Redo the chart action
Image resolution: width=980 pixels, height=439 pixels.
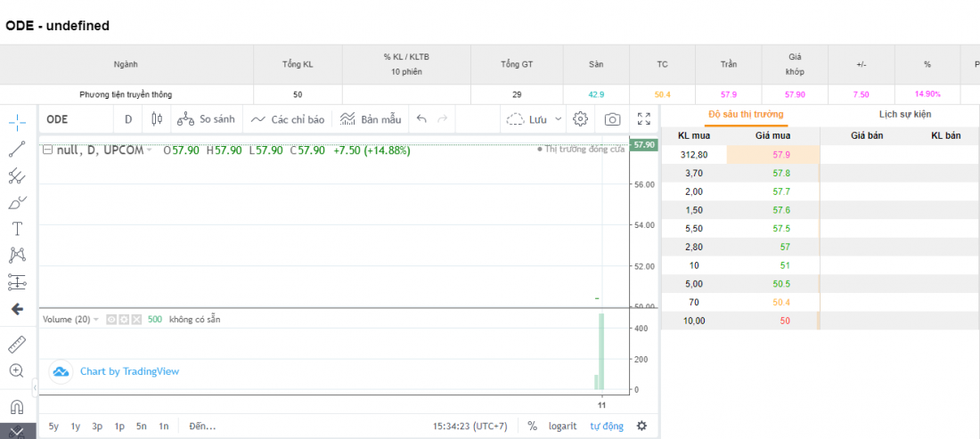point(442,119)
